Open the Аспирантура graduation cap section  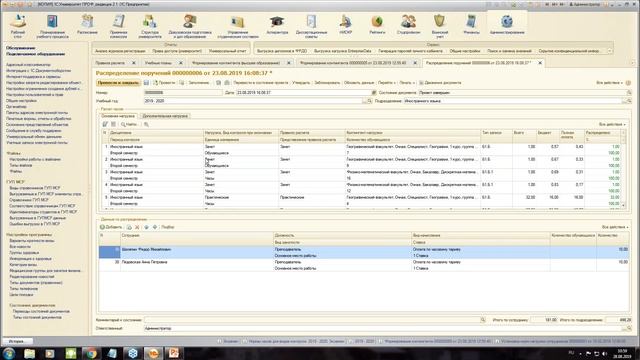click(277, 24)
